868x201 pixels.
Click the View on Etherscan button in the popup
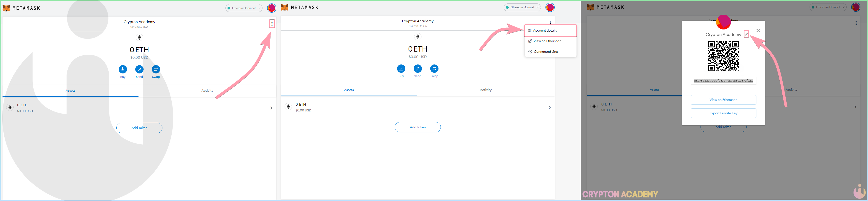click(724, 100)
